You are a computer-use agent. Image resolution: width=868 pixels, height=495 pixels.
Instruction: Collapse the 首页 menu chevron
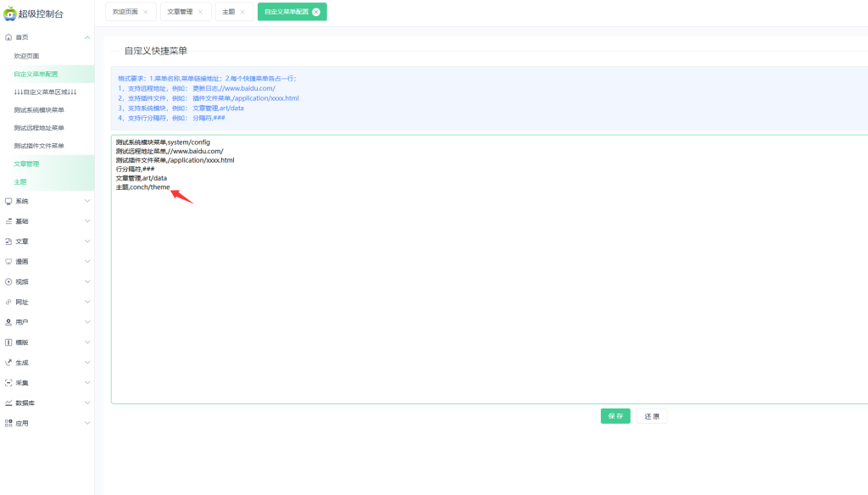coord(87,37)
